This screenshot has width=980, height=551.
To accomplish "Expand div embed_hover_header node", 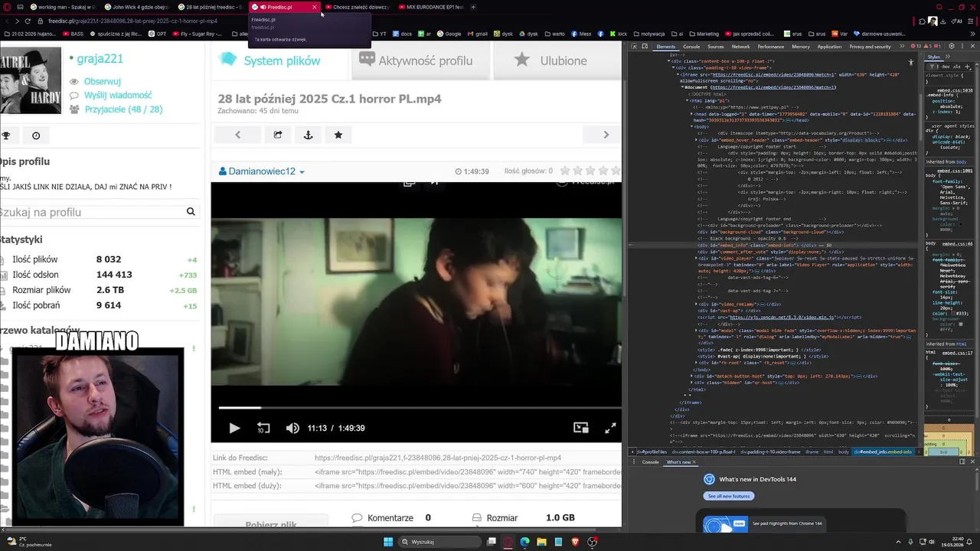I will [696, 140].
